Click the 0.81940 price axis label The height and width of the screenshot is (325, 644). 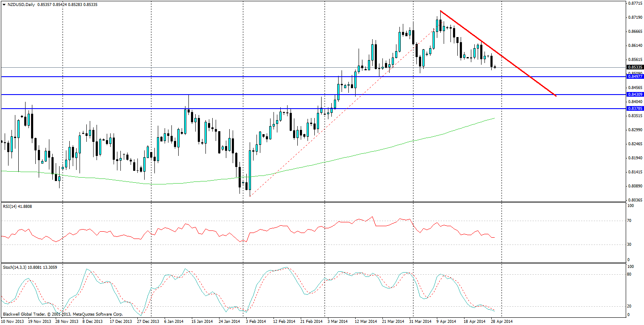pyautogui.click(x=635, y=158)
